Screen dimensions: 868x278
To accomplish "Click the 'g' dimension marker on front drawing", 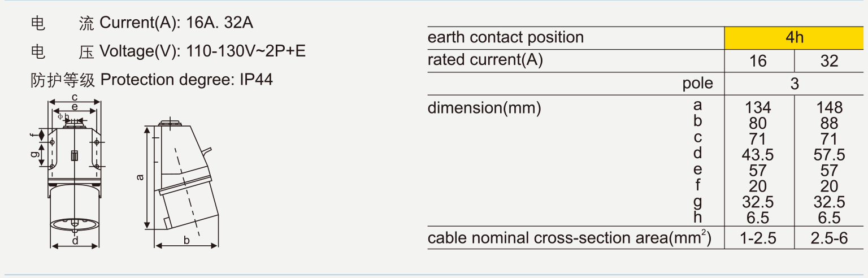I will 34,153.
